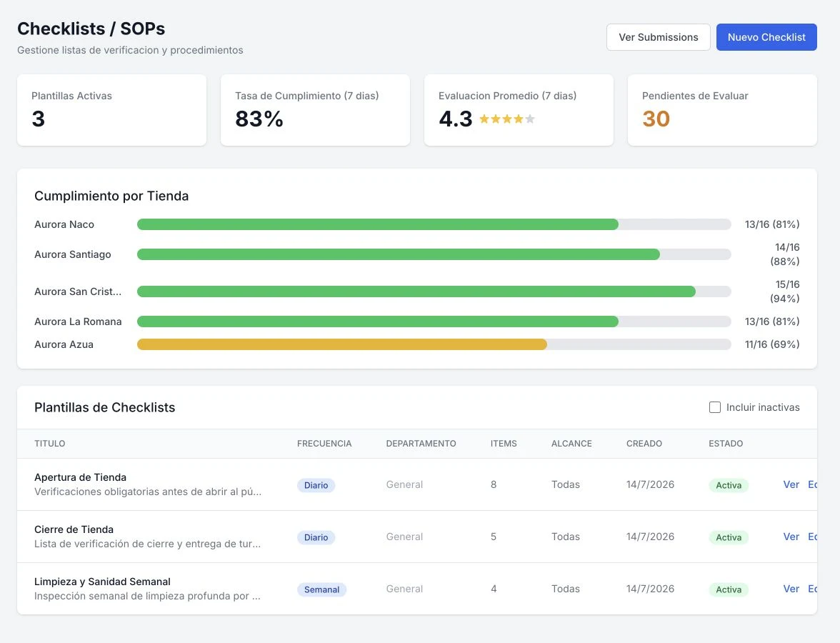Click Aurora Azua yellow progress bar
The image size is (840, 643).
pyautogui.click(x=341, y=344)
